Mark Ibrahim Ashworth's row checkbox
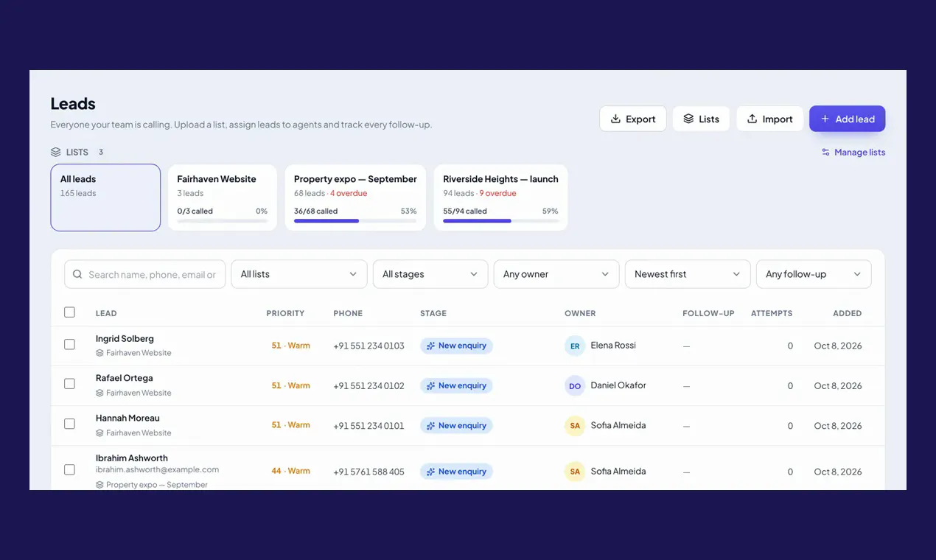The image size is (936, 560). 69,469
